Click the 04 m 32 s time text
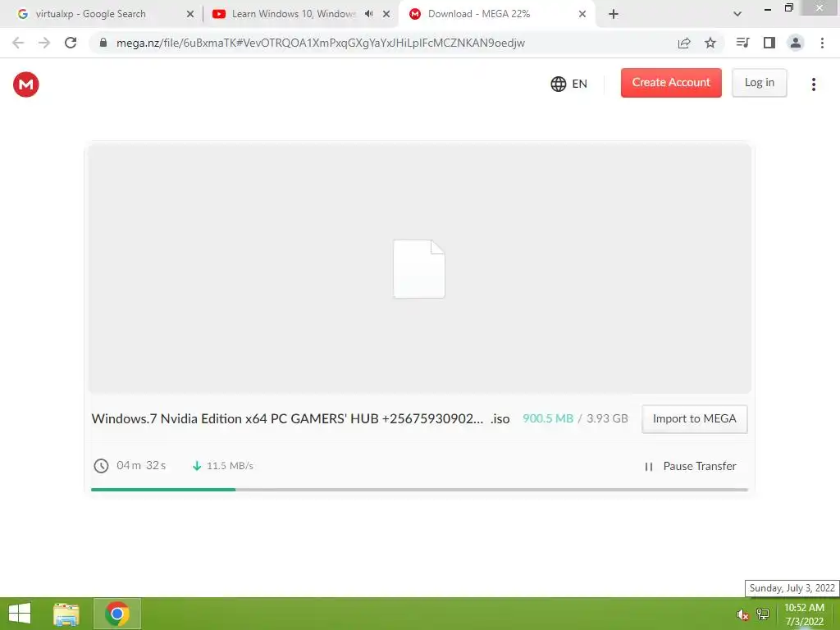Viewport: 840px width, 630px height. click(x=141, y=466)
